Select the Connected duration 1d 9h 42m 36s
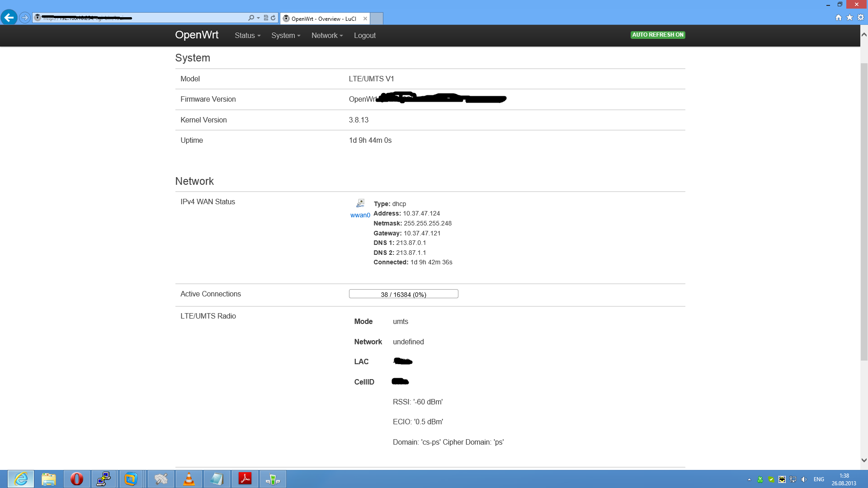The image size is (868, 488). click(x=431, y=263)
